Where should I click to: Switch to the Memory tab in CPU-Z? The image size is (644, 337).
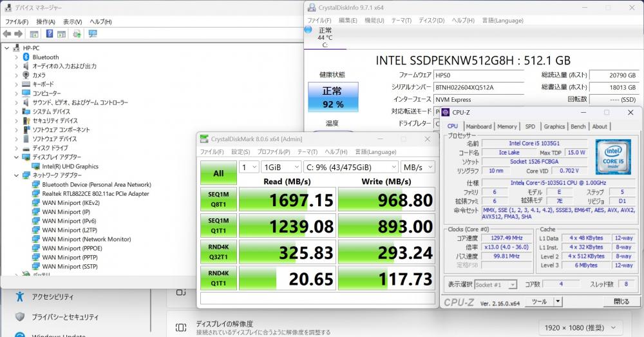507,127
